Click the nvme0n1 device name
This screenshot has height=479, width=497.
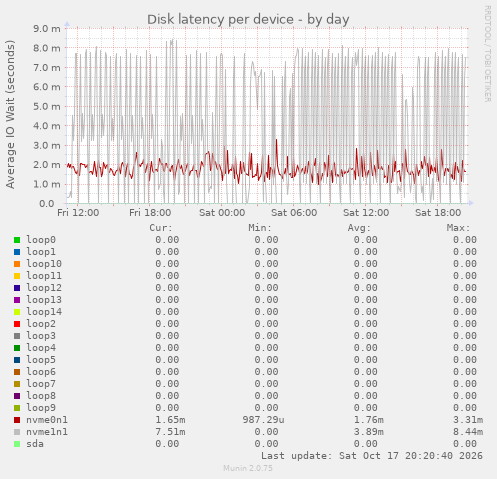(x=47, y=420)
